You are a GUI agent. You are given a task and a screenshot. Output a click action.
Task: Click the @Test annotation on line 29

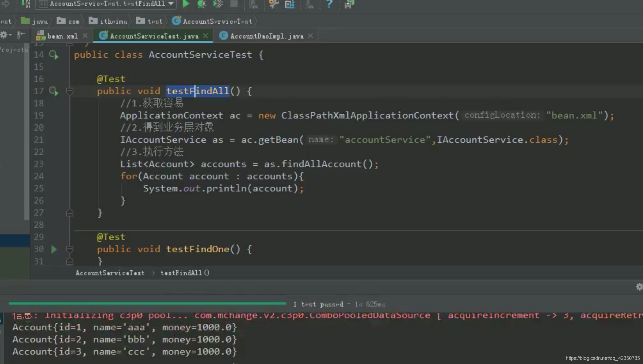pyautogui.click(x=111, y=237)
